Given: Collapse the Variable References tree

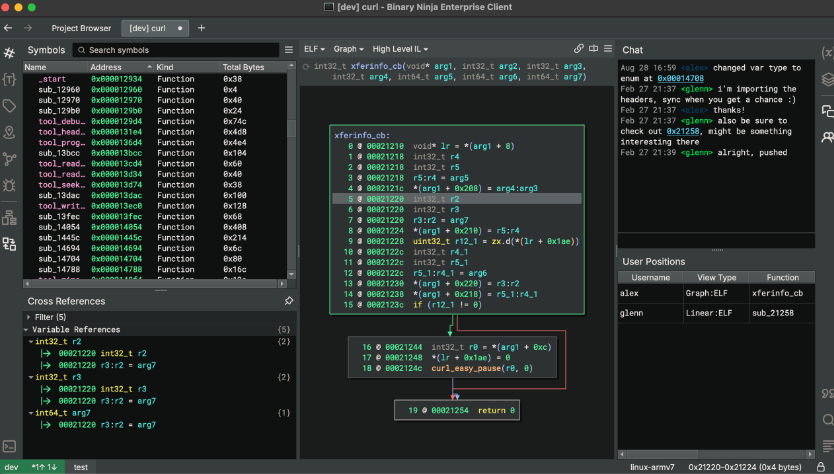Looking at the screenshot, I should [27, 329].
